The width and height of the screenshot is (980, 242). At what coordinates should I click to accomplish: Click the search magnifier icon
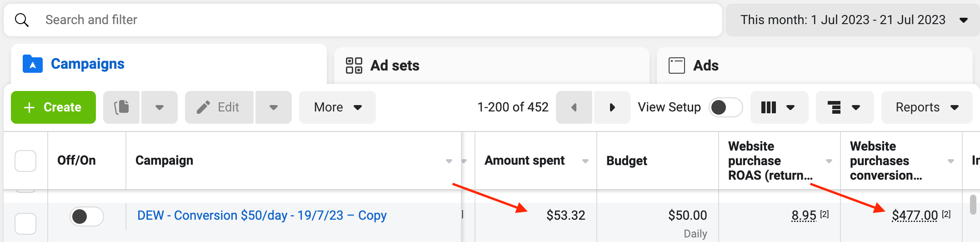pos(22,20)
